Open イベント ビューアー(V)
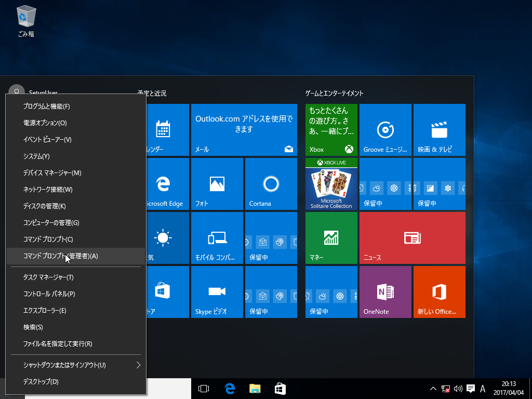Viewport: 532px width, 399px height. [x=76, y=140]
